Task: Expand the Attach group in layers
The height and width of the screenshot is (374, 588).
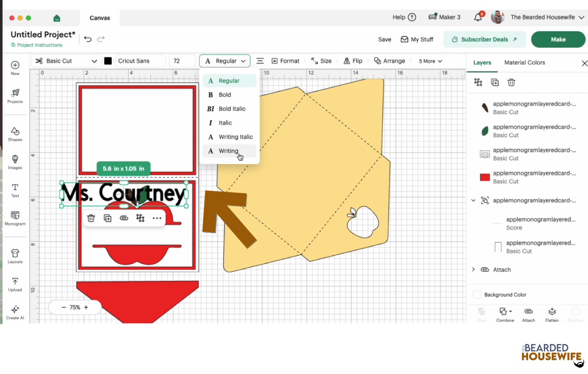Action: tap(473, 270)
